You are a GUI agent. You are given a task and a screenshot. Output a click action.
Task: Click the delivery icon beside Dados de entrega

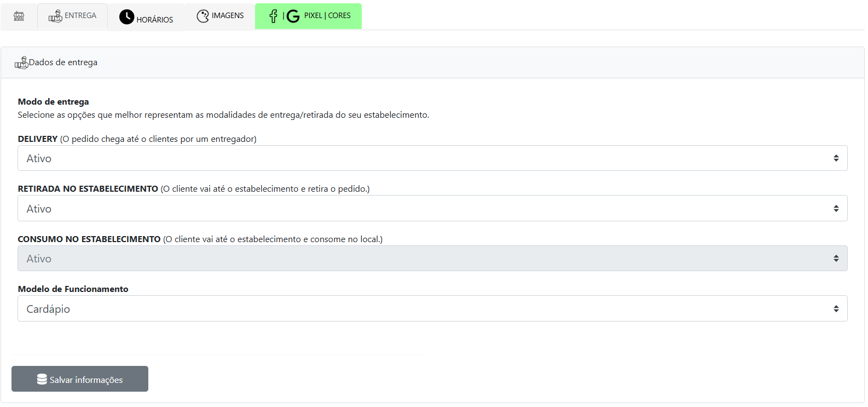[x=21, y=63]
